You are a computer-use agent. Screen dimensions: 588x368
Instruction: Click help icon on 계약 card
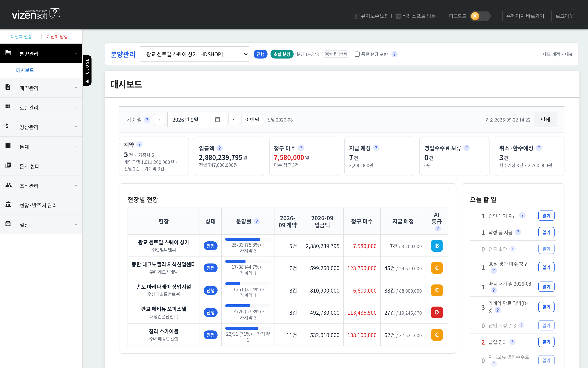pyautogui.click(x=139, y=145)
